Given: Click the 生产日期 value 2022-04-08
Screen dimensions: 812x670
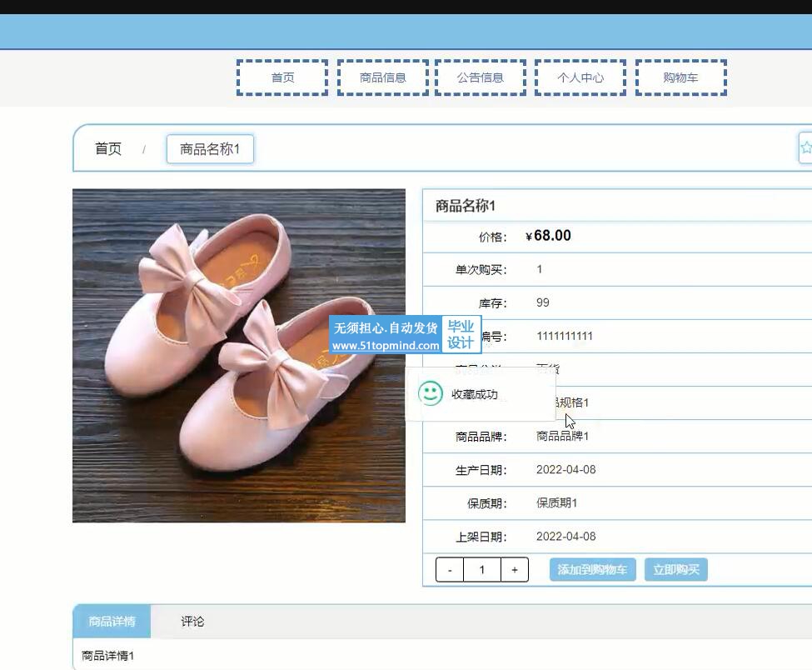Looking at the screenshot, I should [x=566, y=470].
